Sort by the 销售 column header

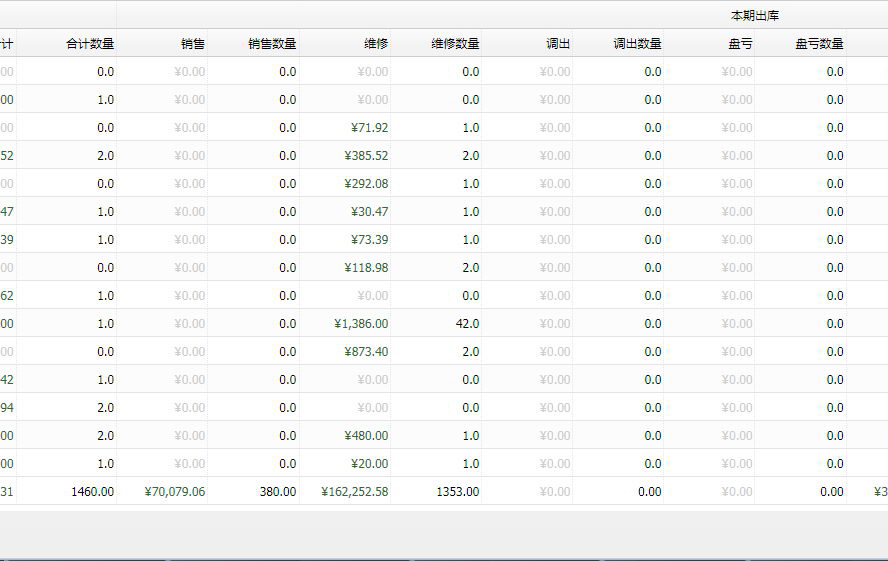point(193,44)
